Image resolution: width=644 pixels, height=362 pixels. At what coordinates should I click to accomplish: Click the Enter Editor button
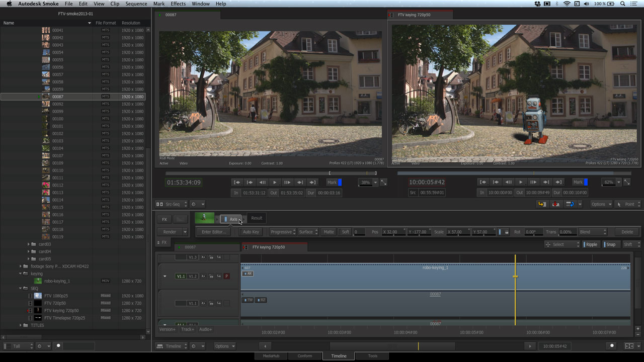[x=214, y=232]
